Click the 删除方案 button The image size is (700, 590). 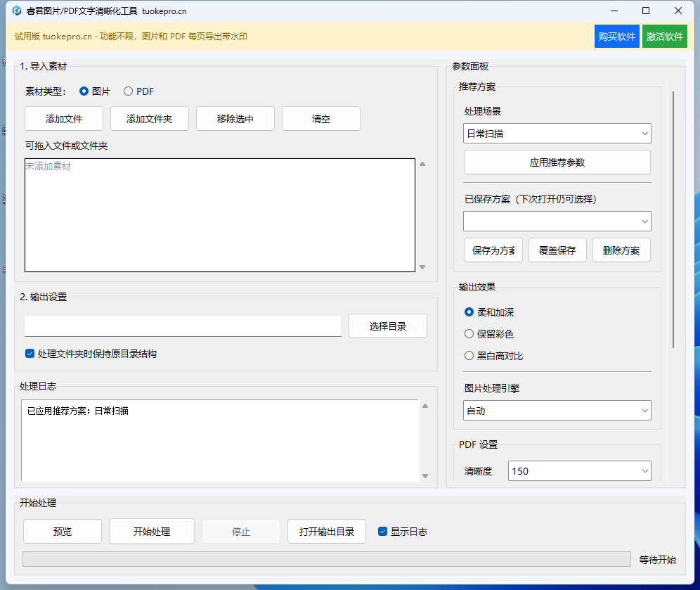coord(621,250)
